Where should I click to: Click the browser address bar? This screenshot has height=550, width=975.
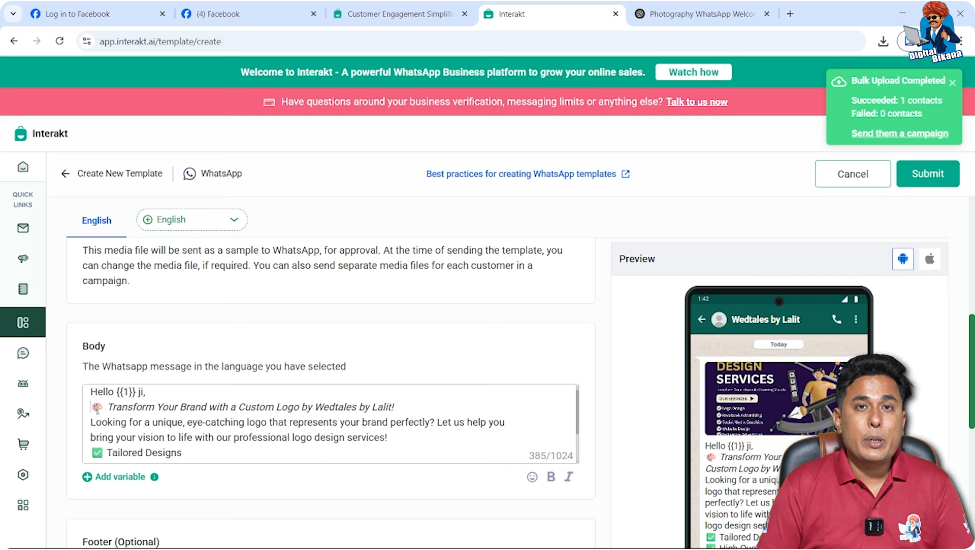(471, 42)
